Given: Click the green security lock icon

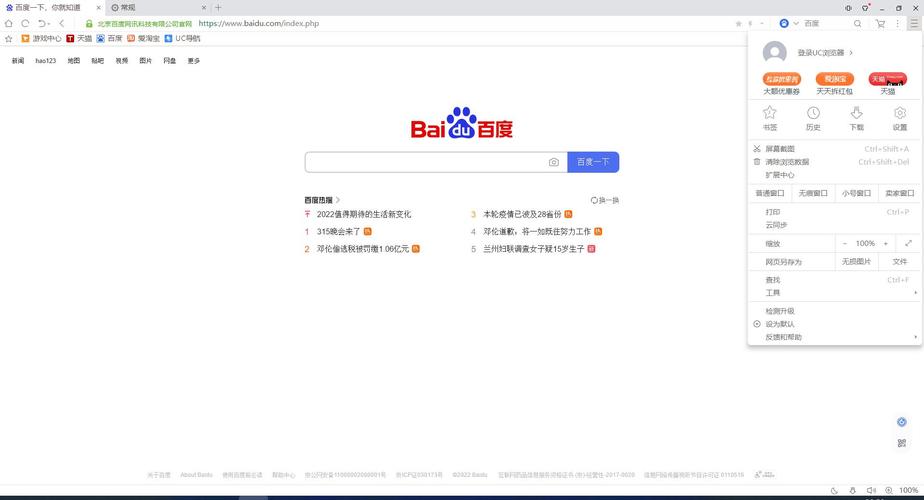Looking at the screenshot, I should (x=89, y=24).
